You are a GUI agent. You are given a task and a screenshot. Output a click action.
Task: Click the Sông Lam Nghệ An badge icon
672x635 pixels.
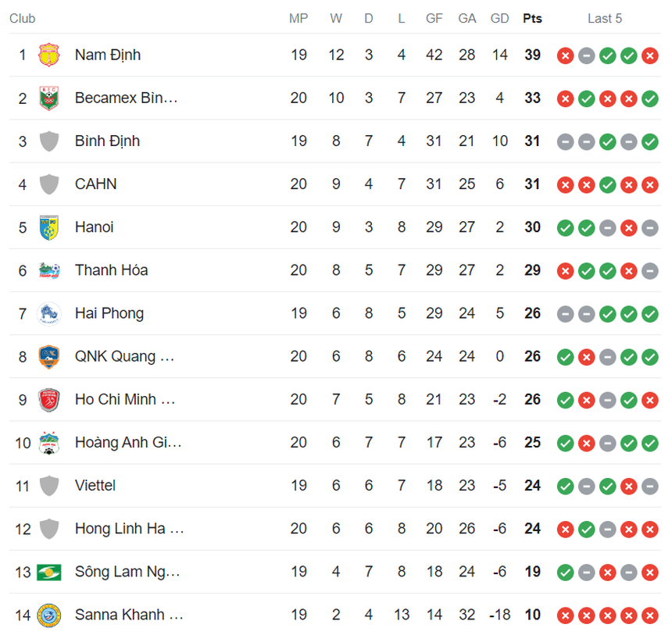click(x=49, y=571)
